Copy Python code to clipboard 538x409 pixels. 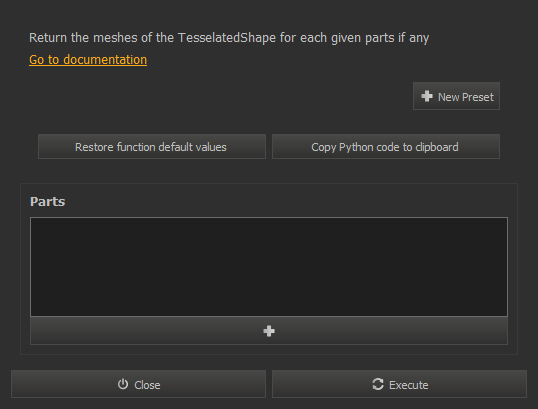(386, 147)
